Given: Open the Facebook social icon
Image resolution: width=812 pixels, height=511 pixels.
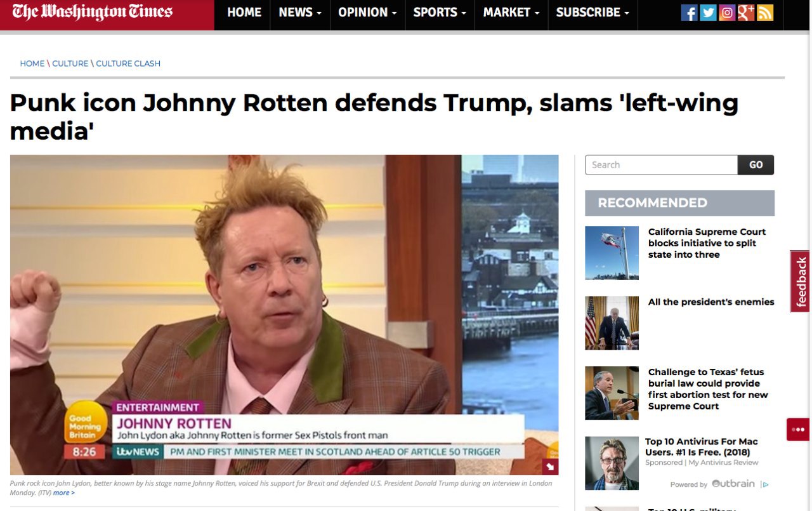Looking at the screenshot, I should [689, 13].
